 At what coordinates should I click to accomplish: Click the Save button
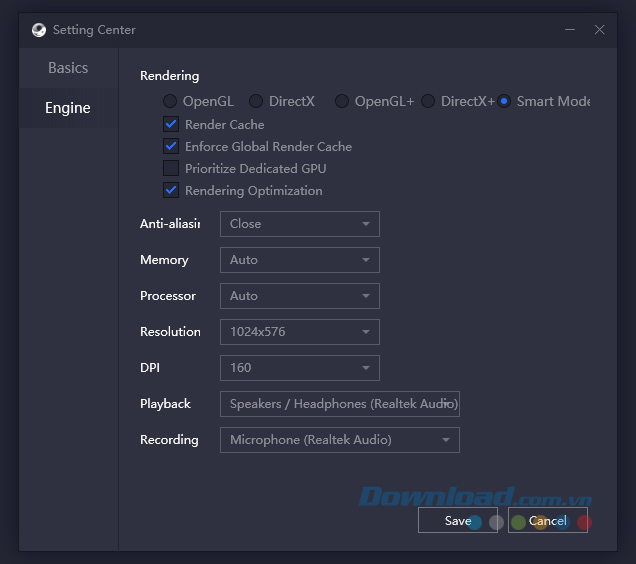tap(458, 520)
